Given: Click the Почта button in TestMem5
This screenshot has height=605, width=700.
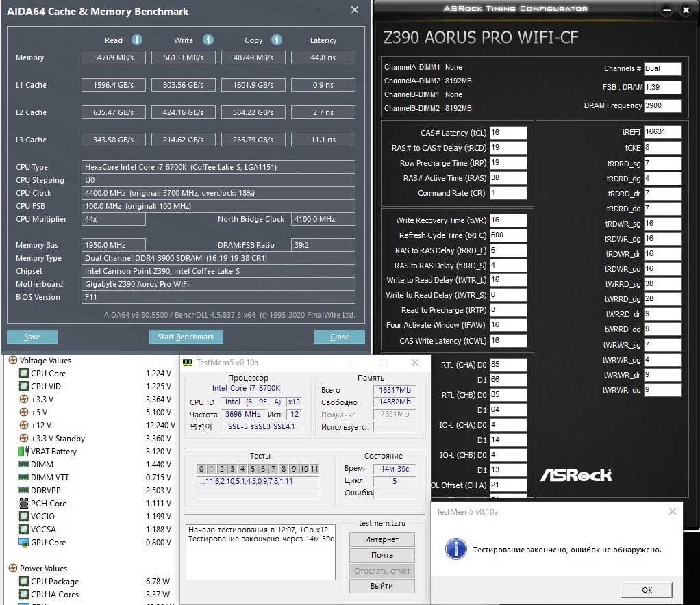Looking at the screenshot, I should [382, 554].
